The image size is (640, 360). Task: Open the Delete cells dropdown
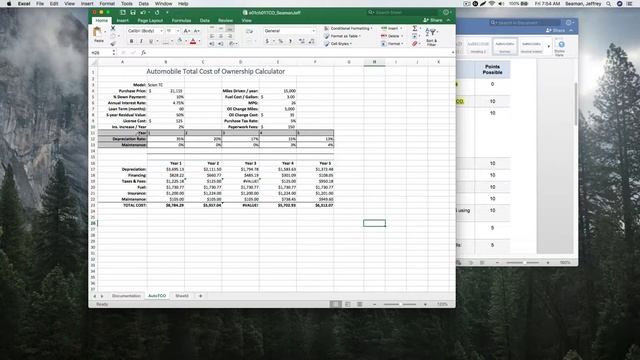coord(393,36)
